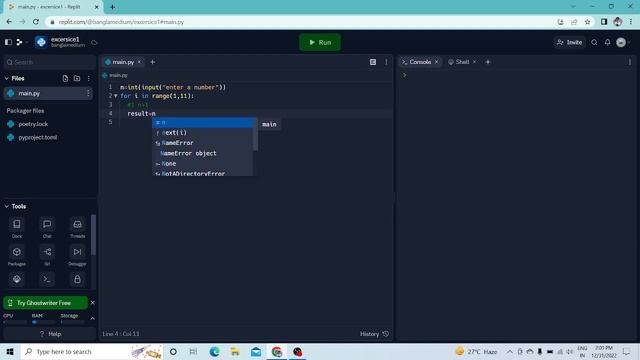Open the version control branch icon
This screenshot has width=640, height=360.
pos(19,42)
